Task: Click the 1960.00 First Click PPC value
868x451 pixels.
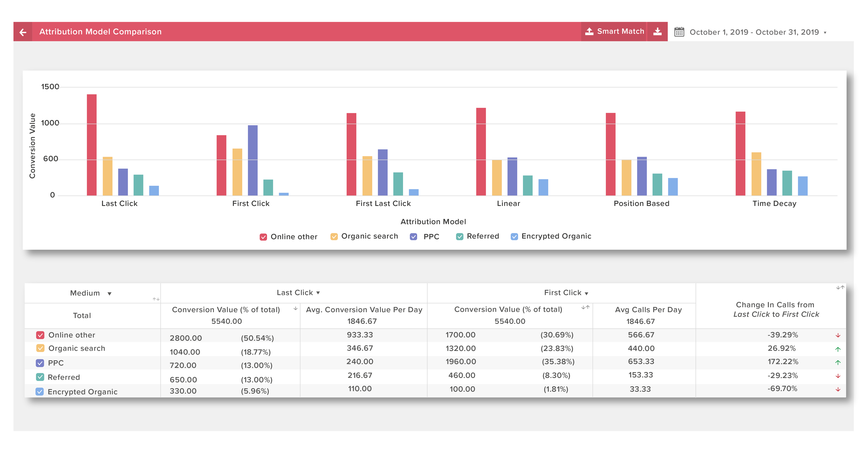Action: coord(461,362)
